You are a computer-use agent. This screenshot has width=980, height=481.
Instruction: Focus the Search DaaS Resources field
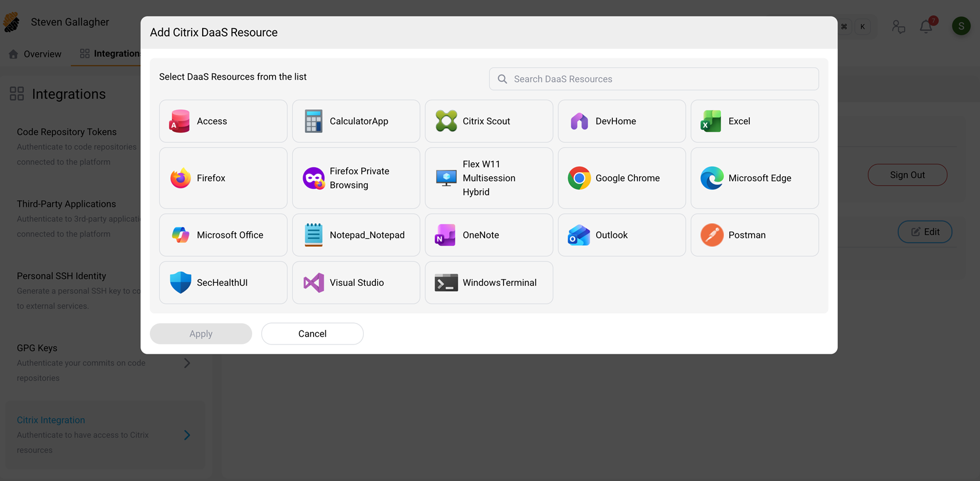[654, 79]
